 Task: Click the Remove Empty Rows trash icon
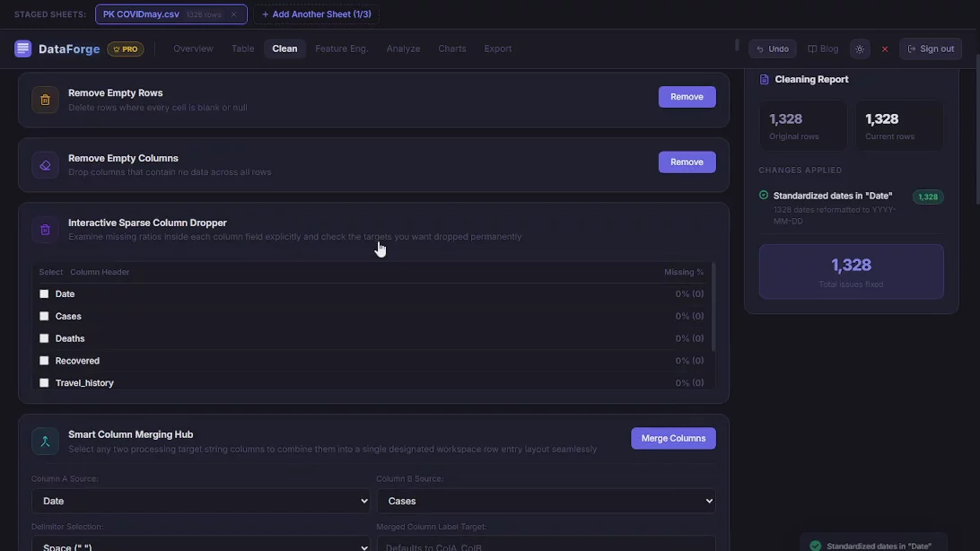point(45,100)
